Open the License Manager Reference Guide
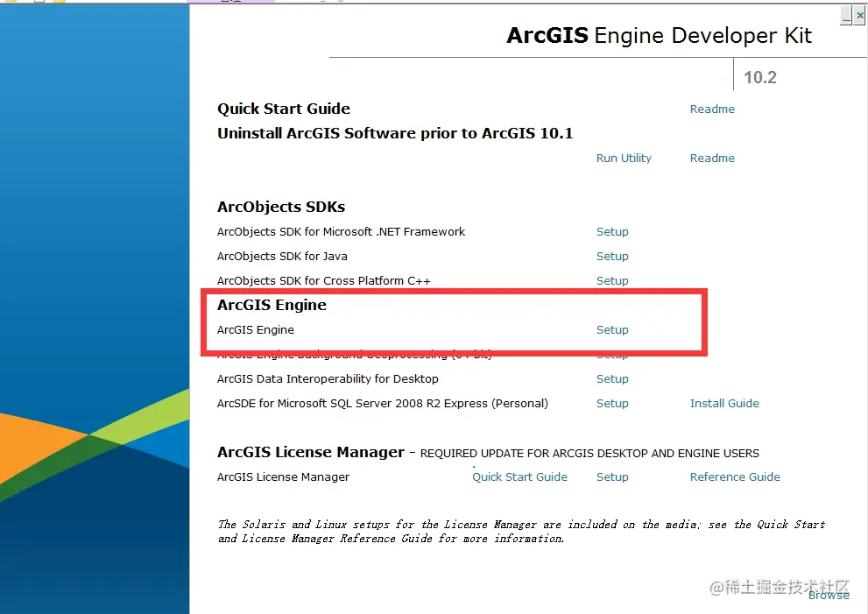The height and width of the screenshot is (614, 868). pyautogui.click(x=735, y=476)
